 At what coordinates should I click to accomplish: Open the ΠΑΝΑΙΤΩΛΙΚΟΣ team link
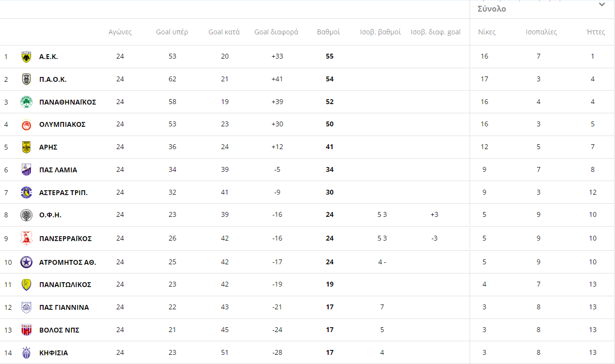(65, 285)
